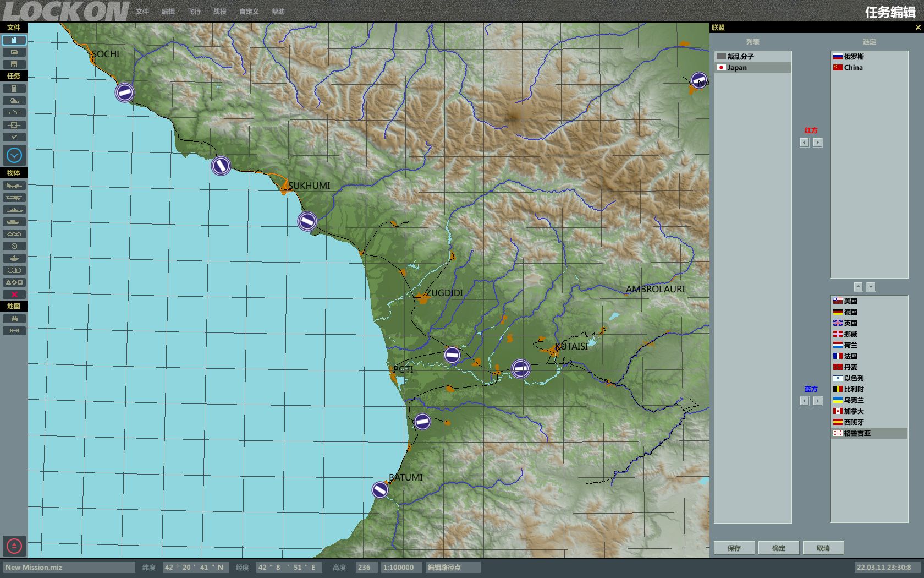Open the 战役 menu
This screenshot has width=924, height=578.
click(x=220, y=12)
